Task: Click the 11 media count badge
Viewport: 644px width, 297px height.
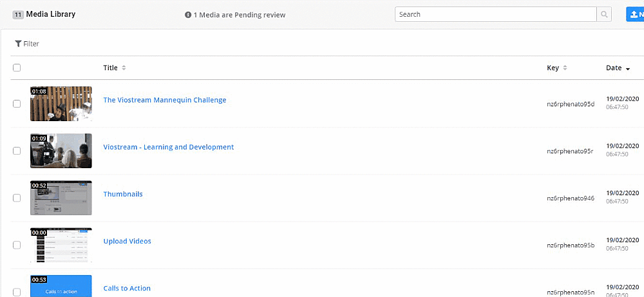Action: 17,15
